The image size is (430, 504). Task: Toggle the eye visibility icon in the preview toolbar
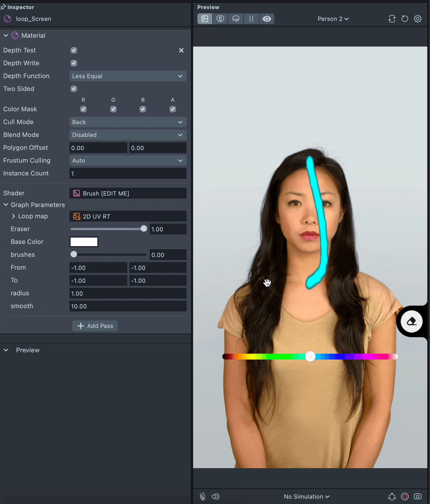click(267, 19)
